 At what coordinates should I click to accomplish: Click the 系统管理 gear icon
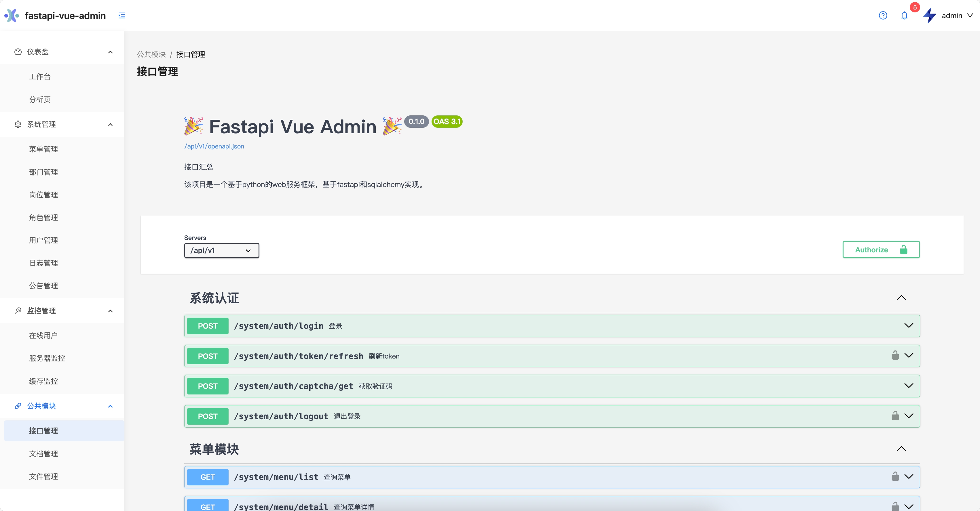pyautogui.click(x=18, y=124)
